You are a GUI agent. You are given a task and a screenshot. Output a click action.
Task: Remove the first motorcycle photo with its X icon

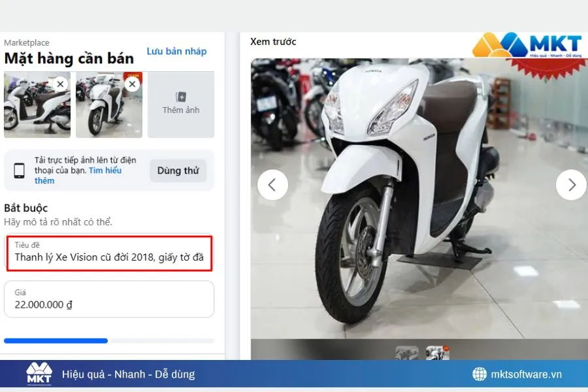(60, 84)
